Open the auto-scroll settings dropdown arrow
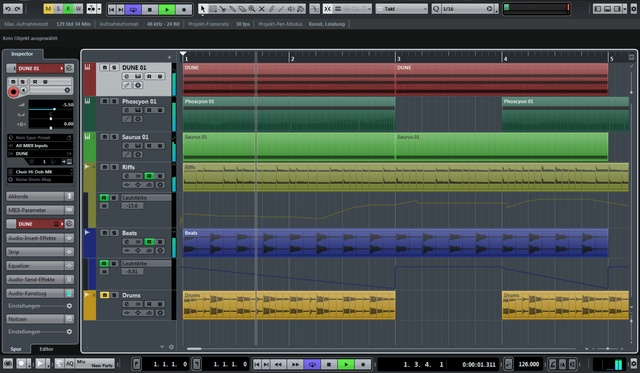640x373 pixels. [x=99, y=9]
